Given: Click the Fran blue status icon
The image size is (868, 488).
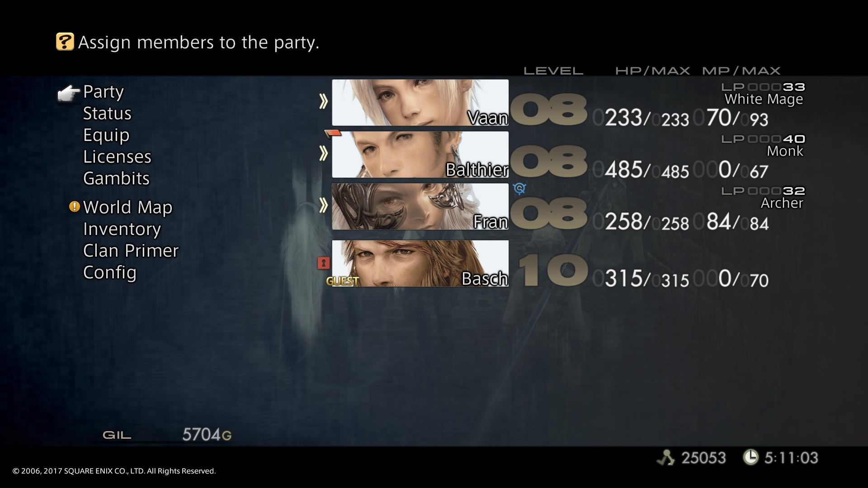Looking at the screenshot, I should point(518,189).
